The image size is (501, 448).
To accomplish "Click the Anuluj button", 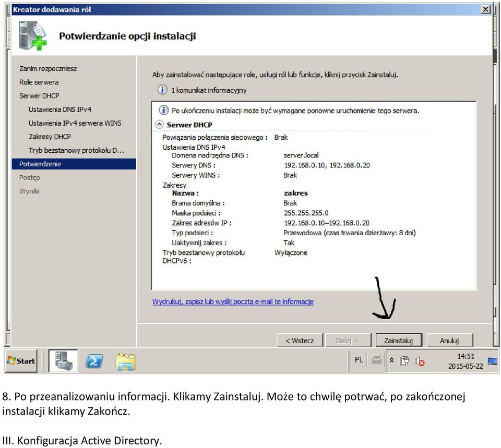I will point(449,341).
